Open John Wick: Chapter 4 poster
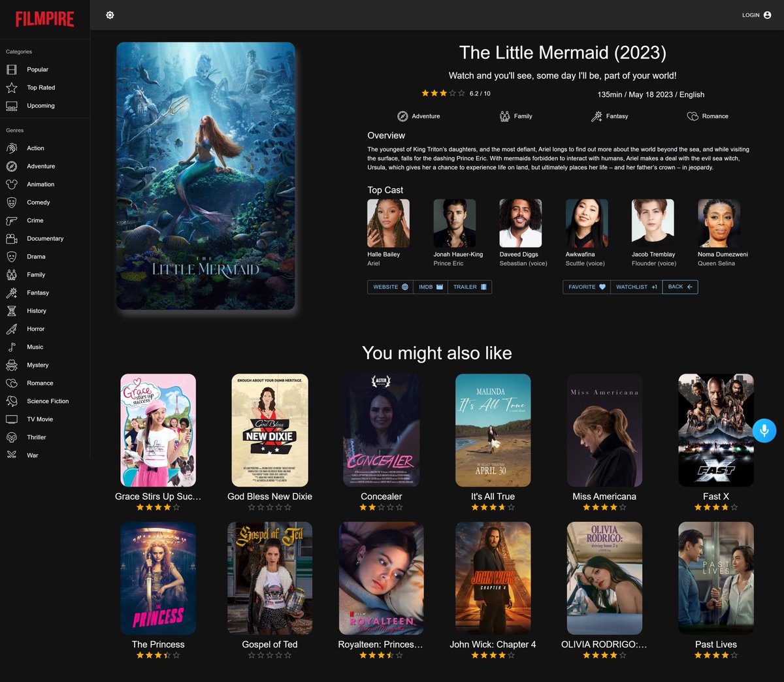Image resolution: width=784 pixels, height=682 pixels. [x=493, y=578]
